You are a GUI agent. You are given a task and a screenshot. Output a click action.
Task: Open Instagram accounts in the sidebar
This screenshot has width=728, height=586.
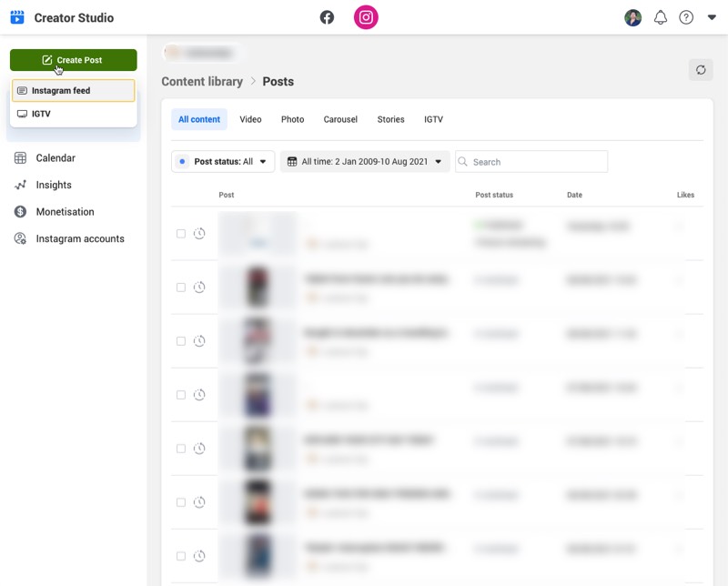(80, 238)
